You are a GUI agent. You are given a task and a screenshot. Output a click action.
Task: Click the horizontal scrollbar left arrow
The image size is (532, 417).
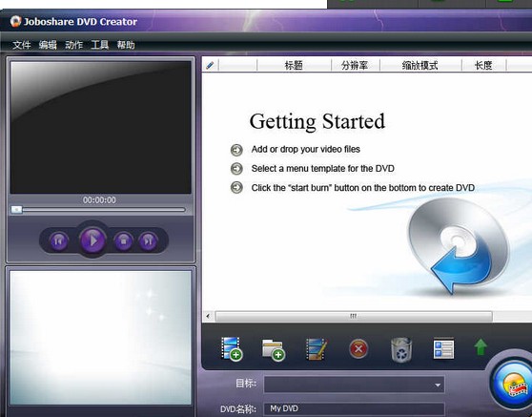[x=208, y=317]
